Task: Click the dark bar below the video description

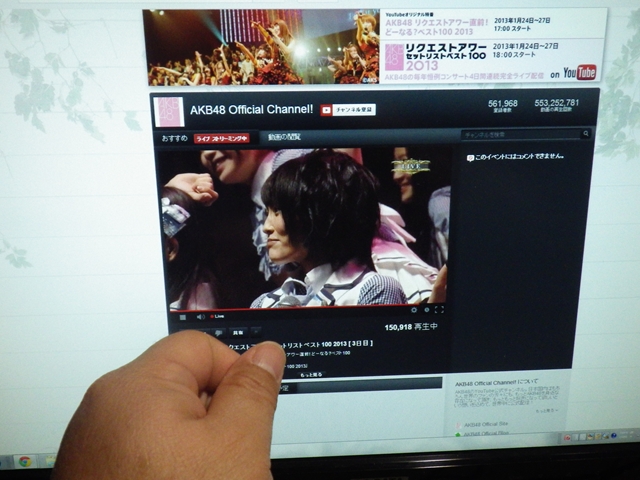Action: pos(360,385)
